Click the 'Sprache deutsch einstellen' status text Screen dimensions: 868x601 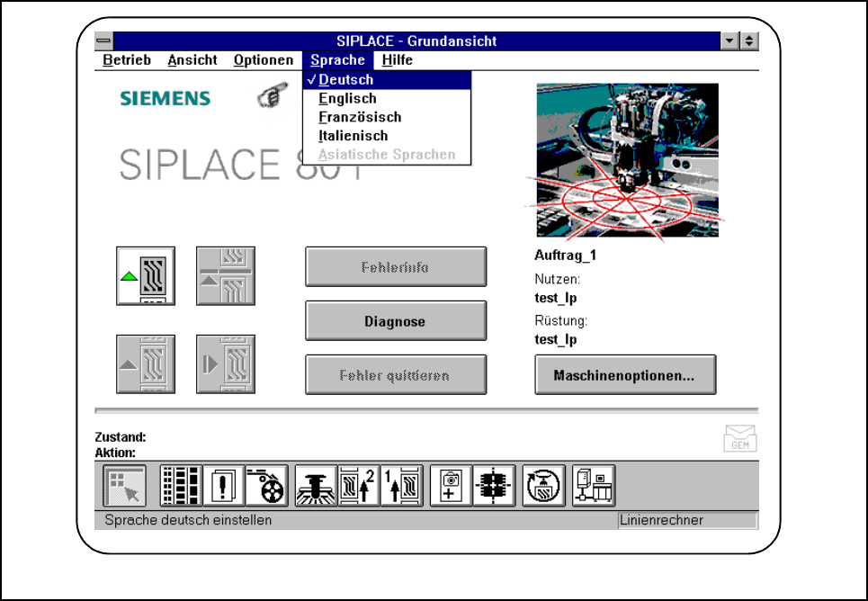coord(188,520)
